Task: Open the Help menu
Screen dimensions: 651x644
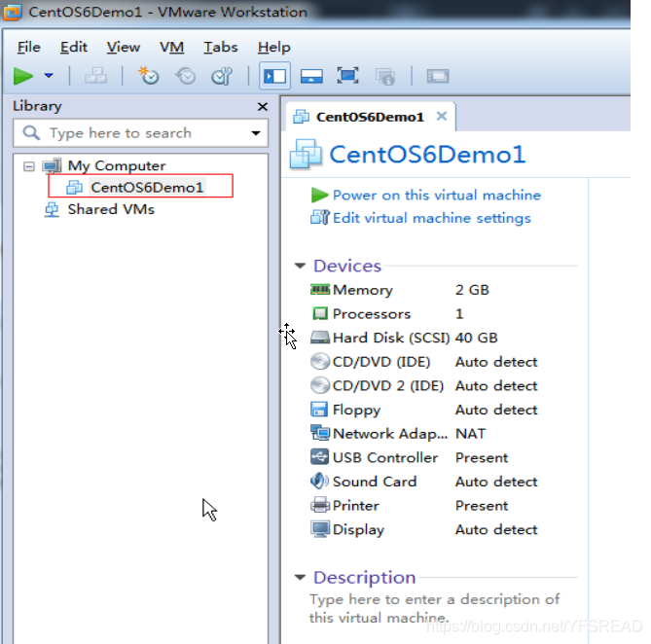Action: 274,48
